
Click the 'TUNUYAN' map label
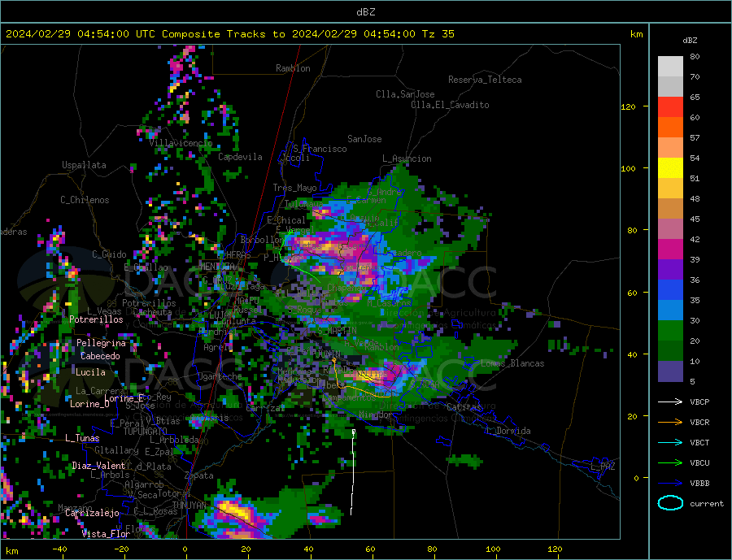[189, 505]
